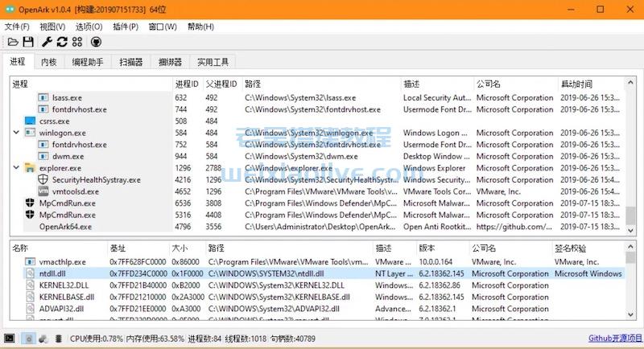
Task: Select the winlogon.exe process row
Action: (317, 133)
